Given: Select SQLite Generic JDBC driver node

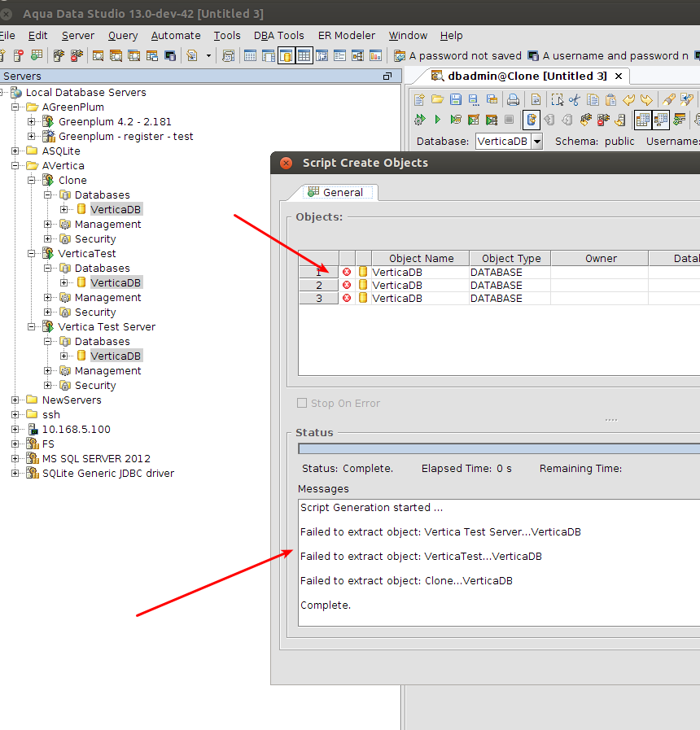Looking at the screenshot, I should pos(108,473).
